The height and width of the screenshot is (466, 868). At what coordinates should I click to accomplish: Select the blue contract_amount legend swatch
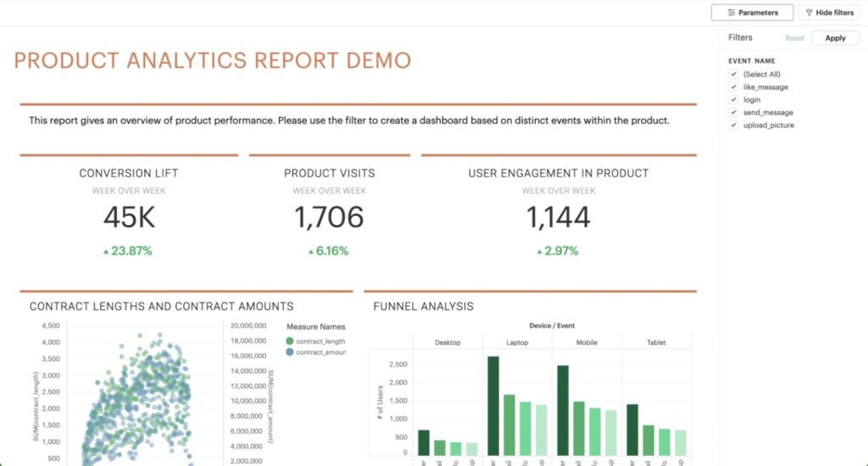click(x=291, y=352)
